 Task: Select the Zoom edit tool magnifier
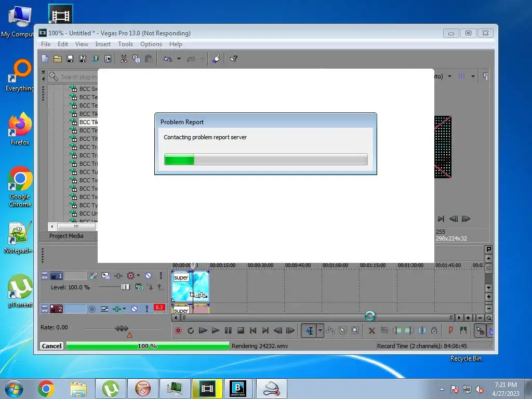(355, 330)
